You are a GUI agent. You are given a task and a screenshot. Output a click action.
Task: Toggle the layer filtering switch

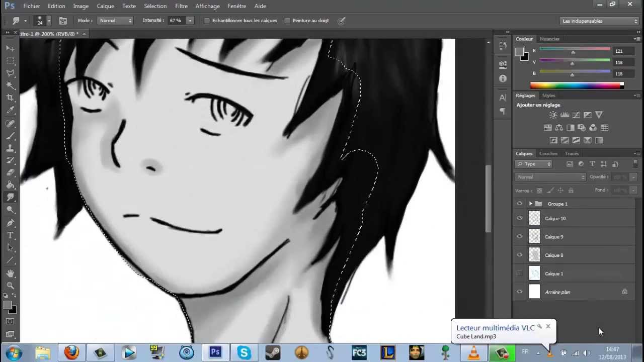click(635, 164)
